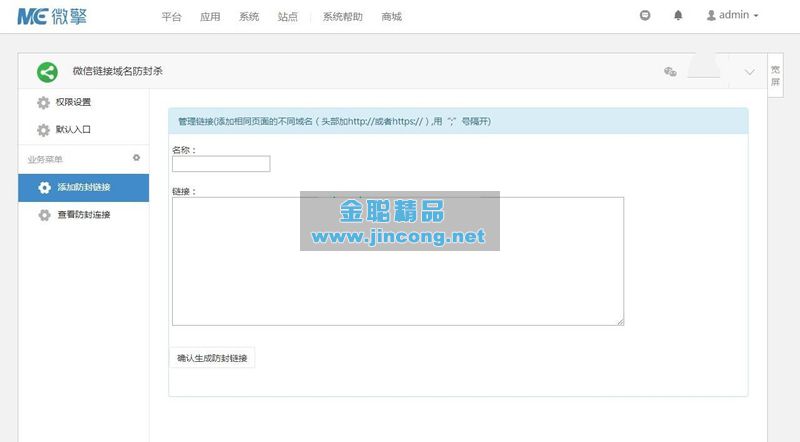Click the 业务菜单 section header

point(45,159)
